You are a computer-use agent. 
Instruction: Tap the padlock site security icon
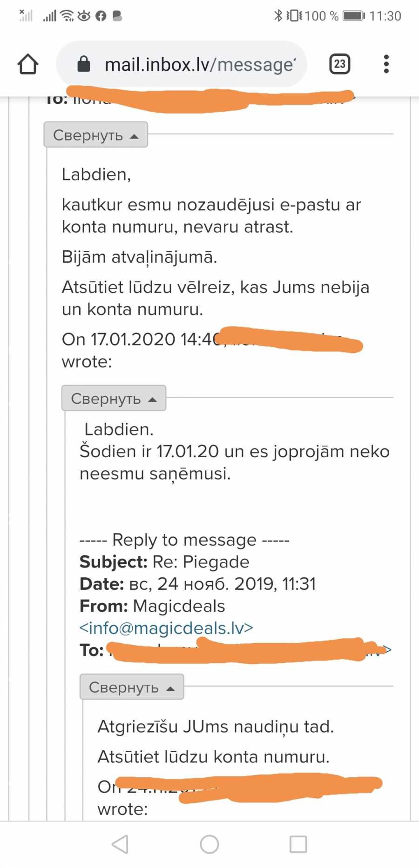84,64
